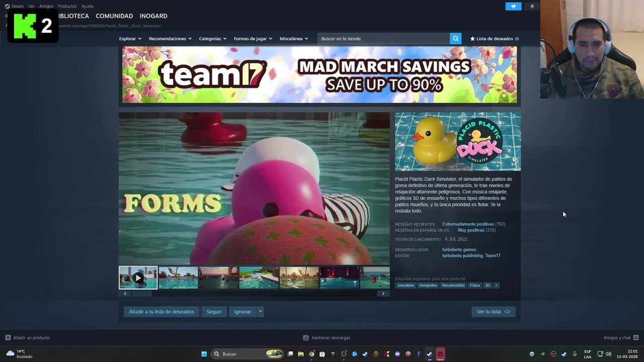Open the Windows Start button

pos(204,354)
